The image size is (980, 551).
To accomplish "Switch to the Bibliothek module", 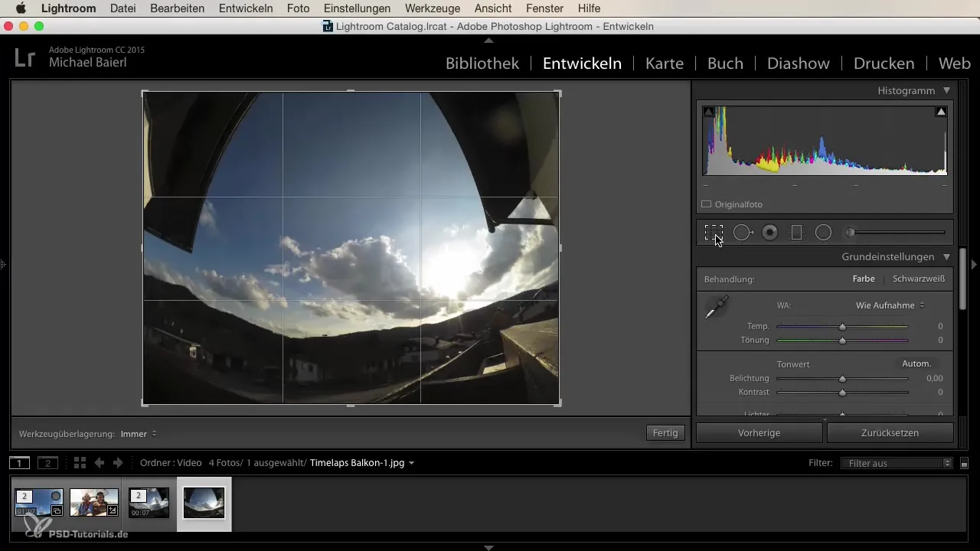I will 482,64.
